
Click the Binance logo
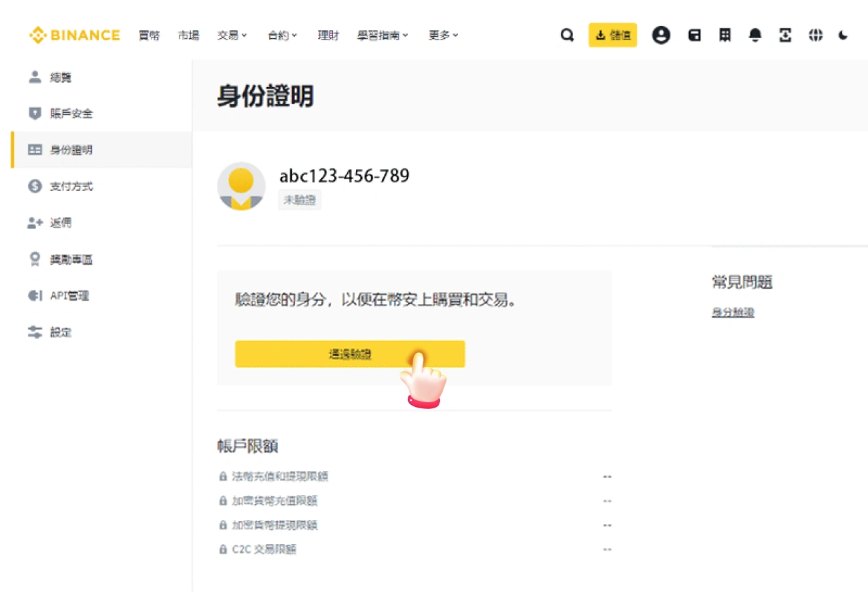pos(75,35)
